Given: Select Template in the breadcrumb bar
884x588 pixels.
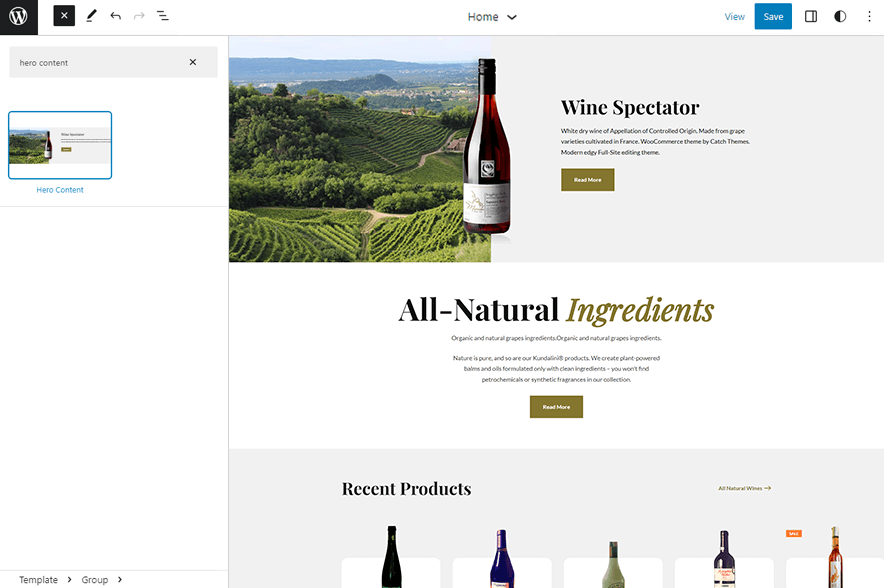Looking at the screenshot, I should 38,580.
